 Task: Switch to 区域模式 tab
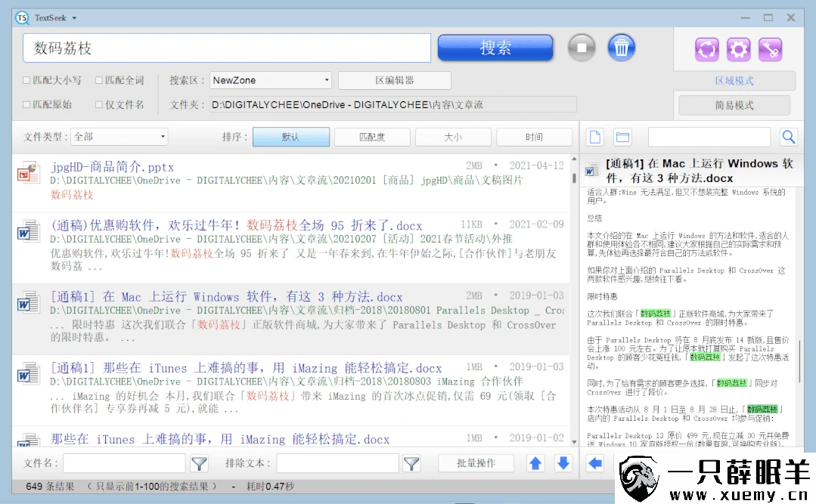click(734, 81)
